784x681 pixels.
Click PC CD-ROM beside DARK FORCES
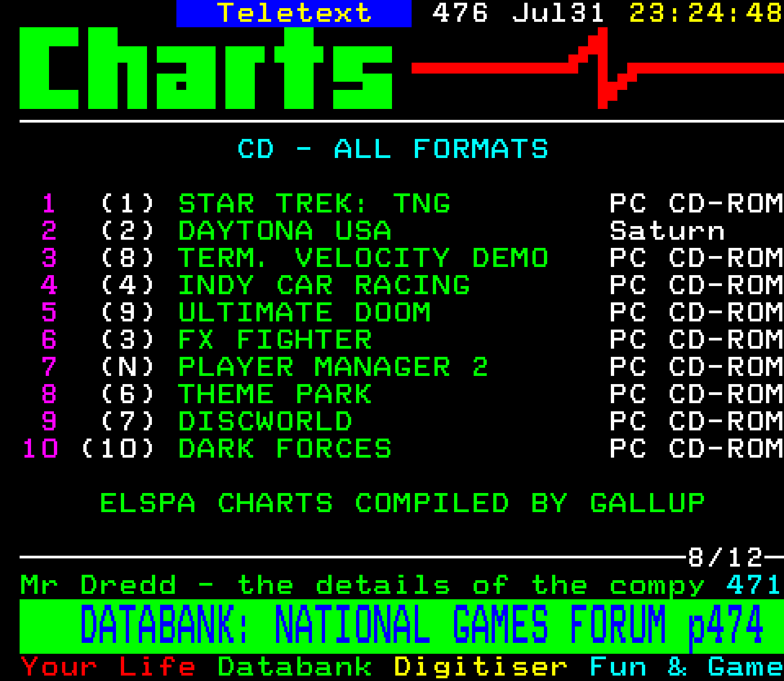coord(696,448)
